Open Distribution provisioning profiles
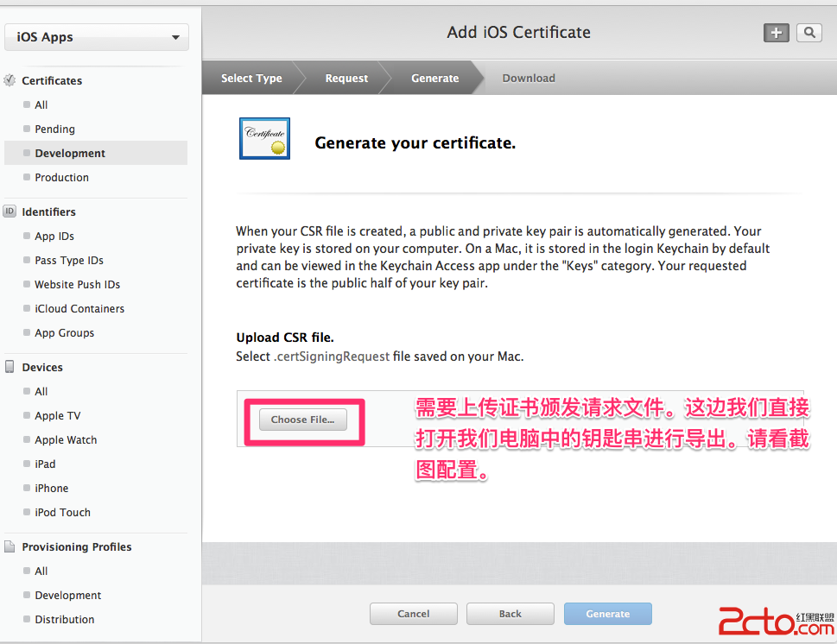This screenshot has width=837, height=644. tap(64, 619)
